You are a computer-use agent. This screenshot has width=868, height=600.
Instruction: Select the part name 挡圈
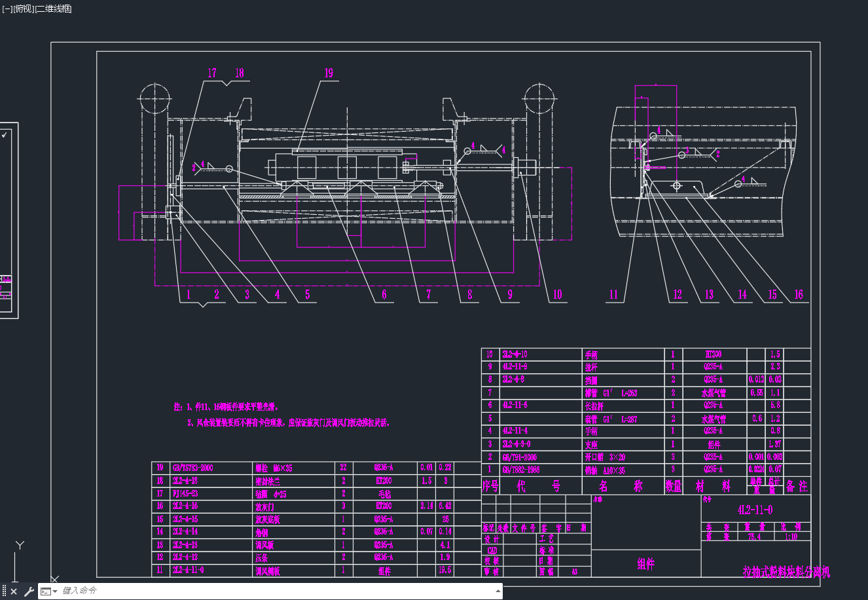click(x=591, y=380)
